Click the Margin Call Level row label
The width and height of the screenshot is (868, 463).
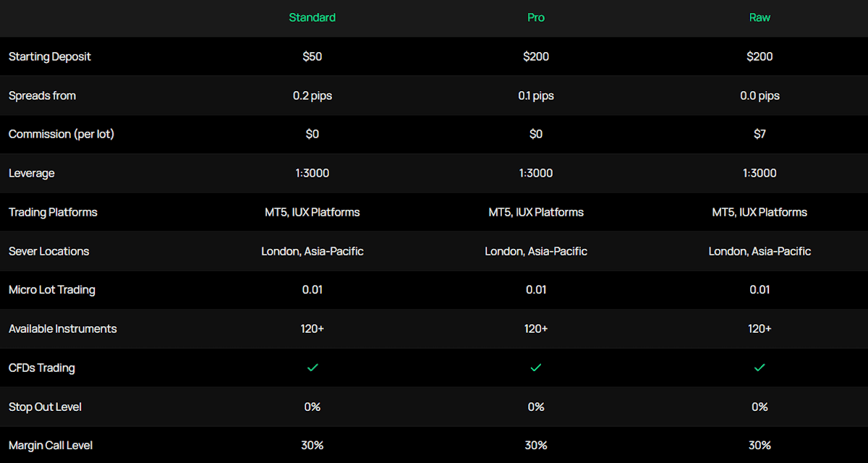click(51, 445)
